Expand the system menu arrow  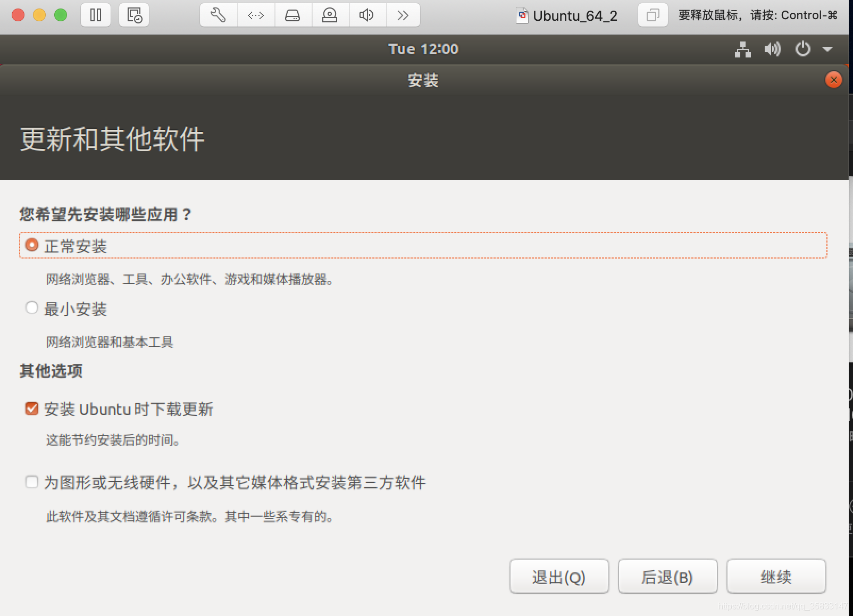[827, 49]
